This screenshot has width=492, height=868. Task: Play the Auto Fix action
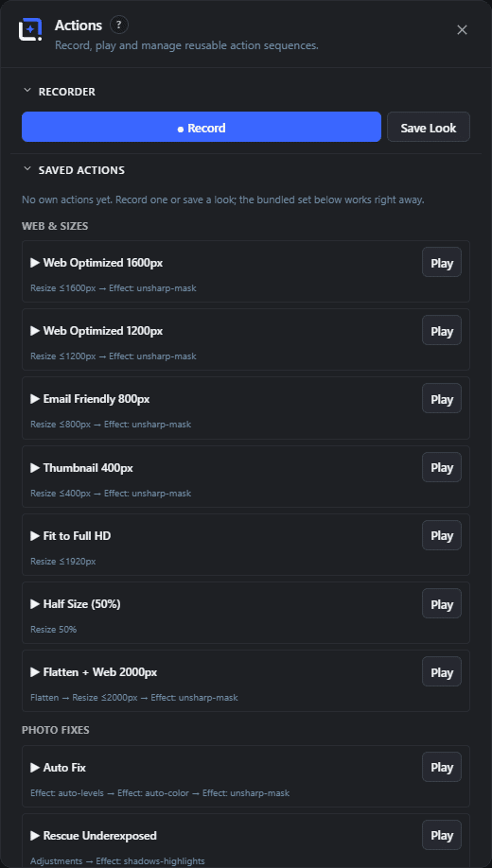[442, 767]
